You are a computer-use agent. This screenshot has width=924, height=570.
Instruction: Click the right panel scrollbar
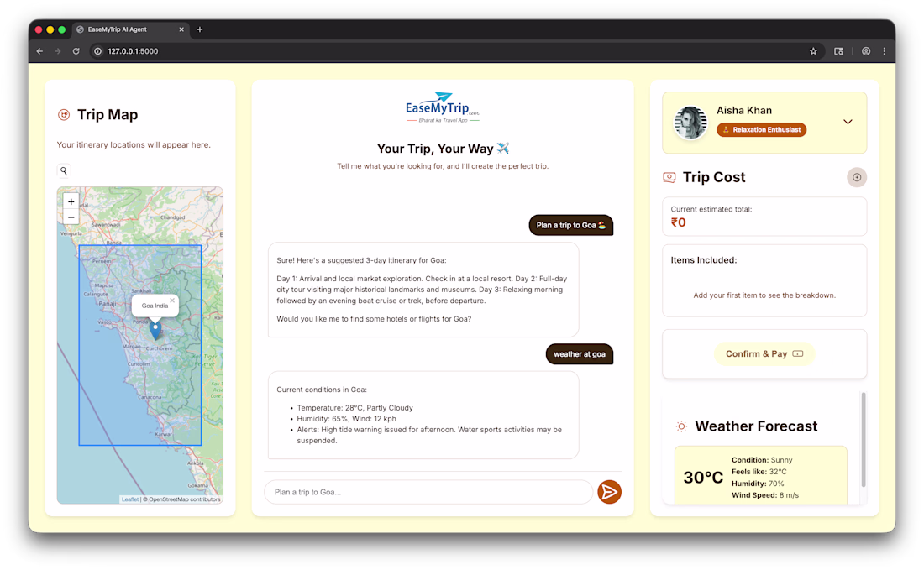[x=864, y=440]
